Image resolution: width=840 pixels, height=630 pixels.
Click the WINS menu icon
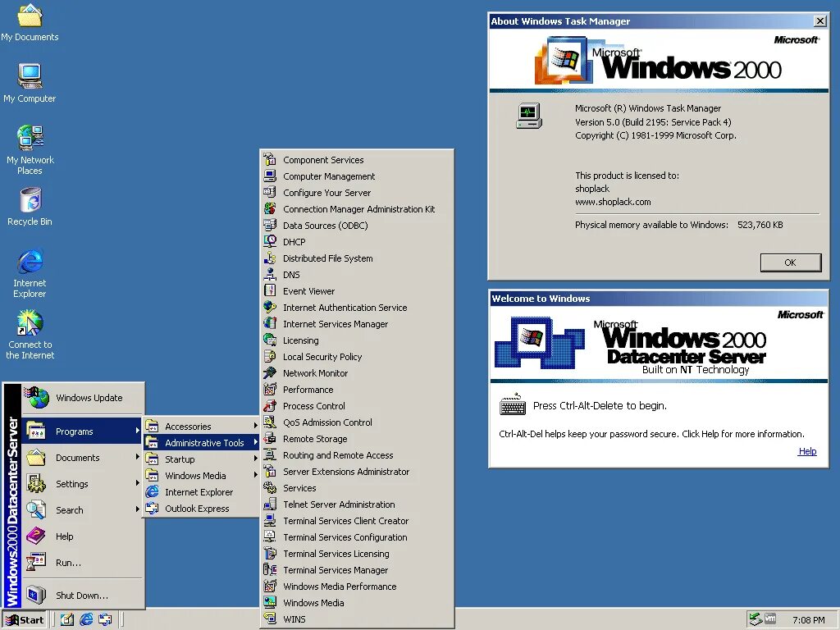270,619
